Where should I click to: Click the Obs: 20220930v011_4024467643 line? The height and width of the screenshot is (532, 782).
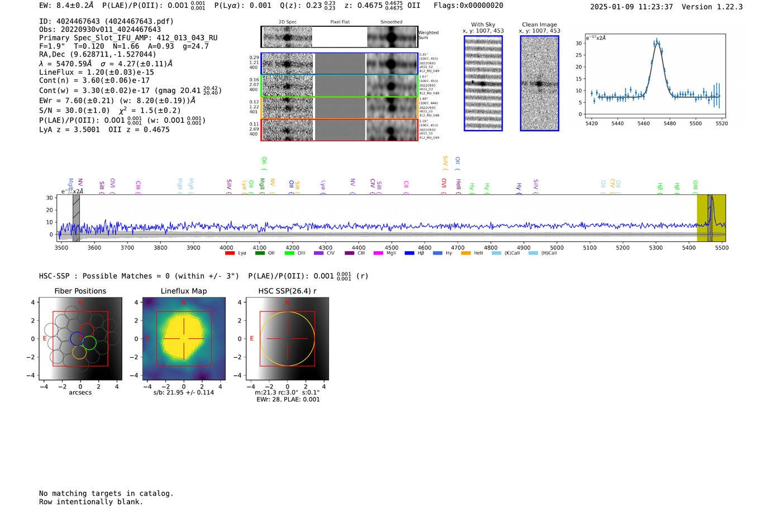[x=100, y=30]
